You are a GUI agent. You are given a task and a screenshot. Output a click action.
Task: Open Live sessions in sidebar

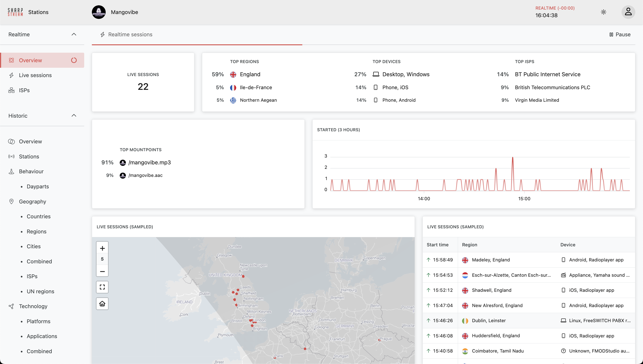[35, 75]
